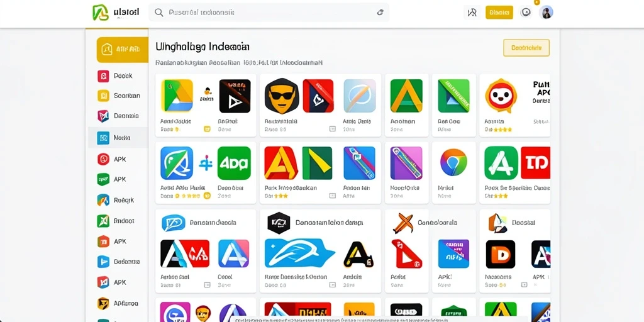Open the Google Drive style app icon
The image size is (644, 322).
[x=177, y=96]
